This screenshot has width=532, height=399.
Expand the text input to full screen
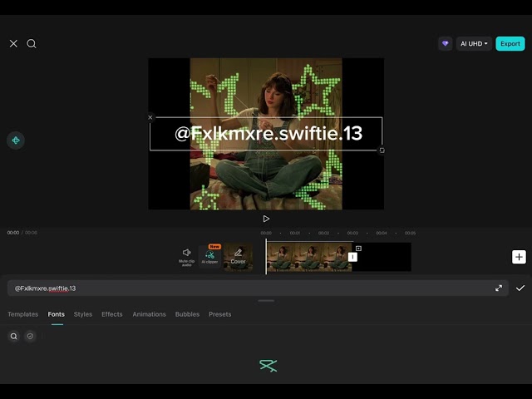pyautogui.click(x=499, y=288)
